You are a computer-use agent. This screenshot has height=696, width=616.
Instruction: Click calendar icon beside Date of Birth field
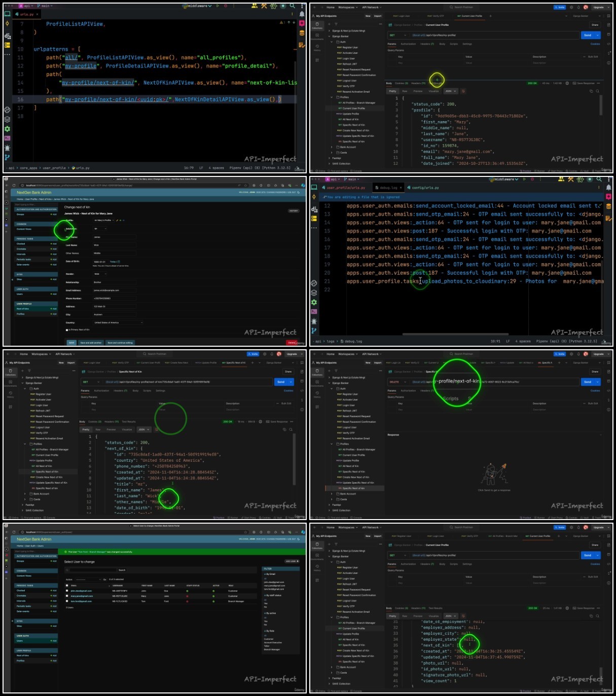click(x=119, y=262)
